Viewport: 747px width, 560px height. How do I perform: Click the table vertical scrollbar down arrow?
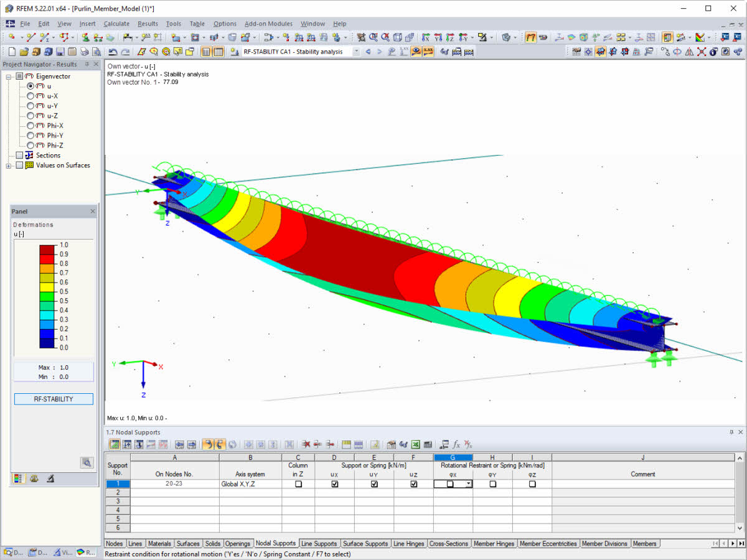point(740,528)
